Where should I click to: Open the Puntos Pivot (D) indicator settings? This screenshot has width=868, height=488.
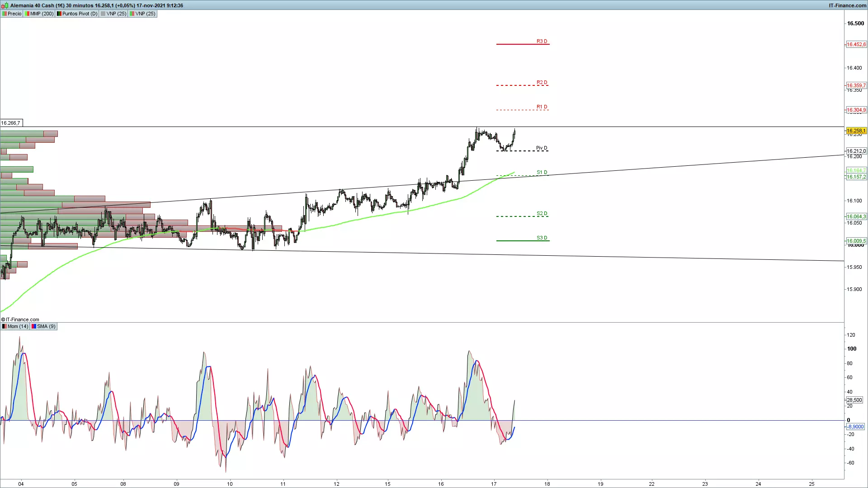[x=77, y=14]
